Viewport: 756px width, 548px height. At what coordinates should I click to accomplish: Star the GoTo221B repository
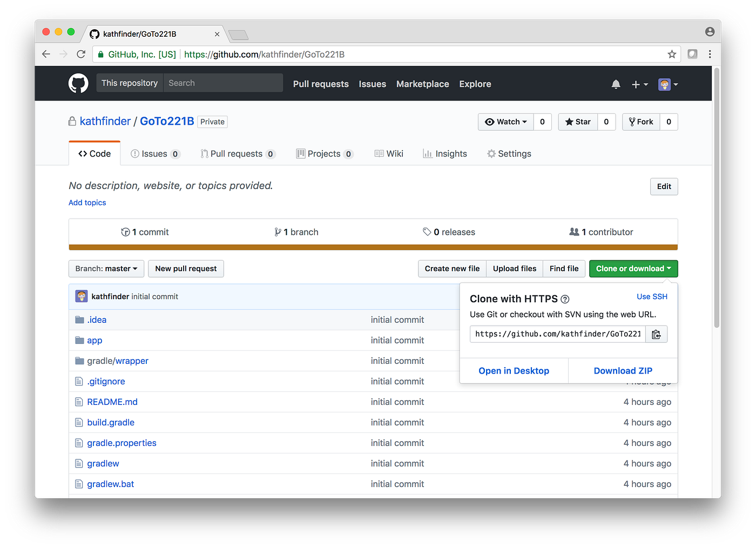[x=577, y=121]
